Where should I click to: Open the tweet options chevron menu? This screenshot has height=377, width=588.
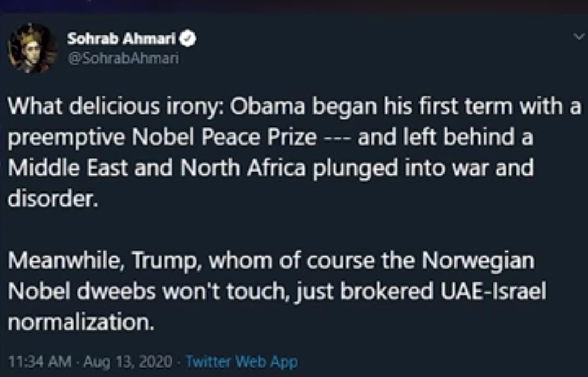577,37
